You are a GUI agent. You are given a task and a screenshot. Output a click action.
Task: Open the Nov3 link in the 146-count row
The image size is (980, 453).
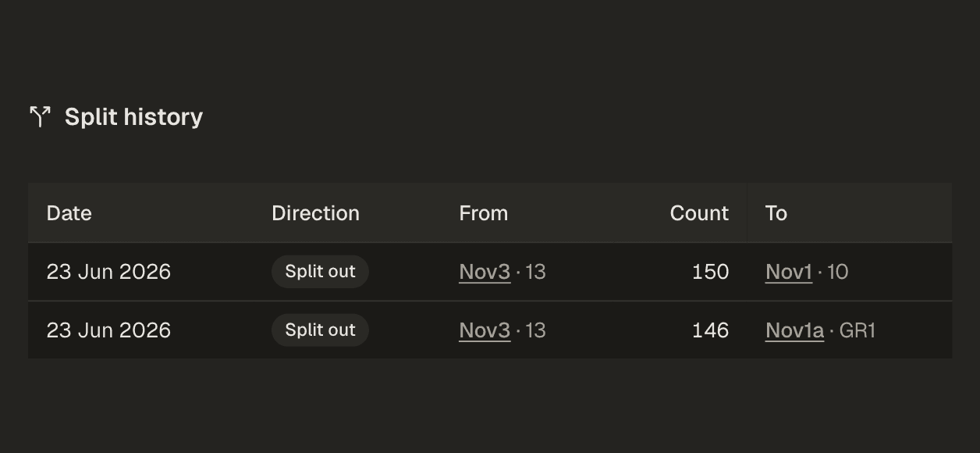tap(485, 330)
